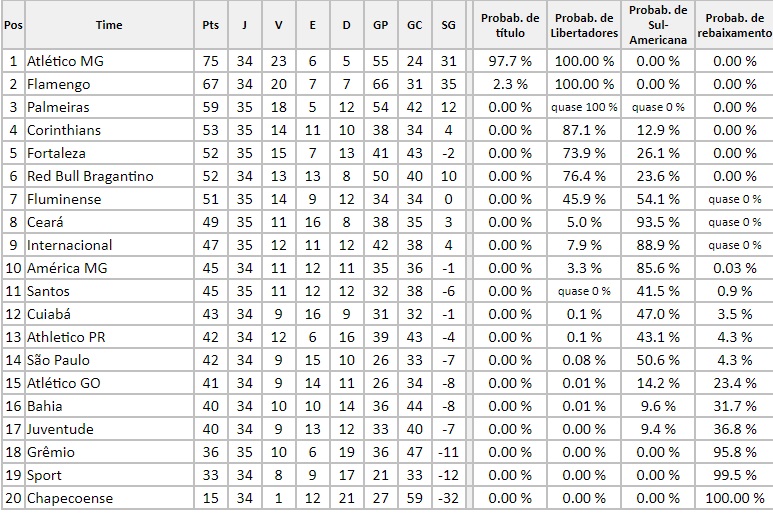Click the Time column header
The image size is (773, 513).
coord(109,25)
